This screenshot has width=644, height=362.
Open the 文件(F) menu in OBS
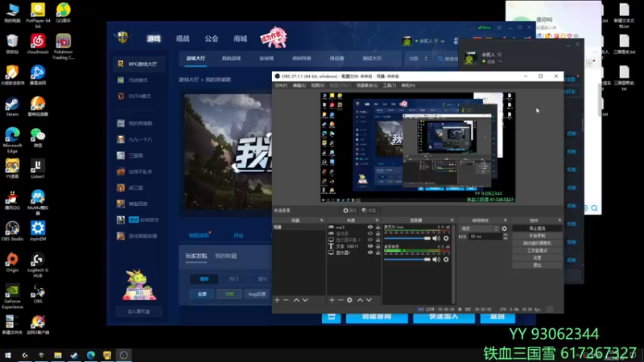click(x=281, y=85)
